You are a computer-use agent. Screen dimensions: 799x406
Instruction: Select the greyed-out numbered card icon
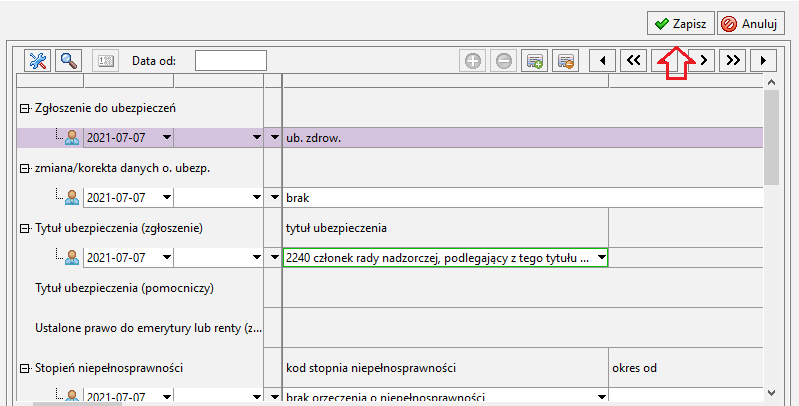click(105, 61)
